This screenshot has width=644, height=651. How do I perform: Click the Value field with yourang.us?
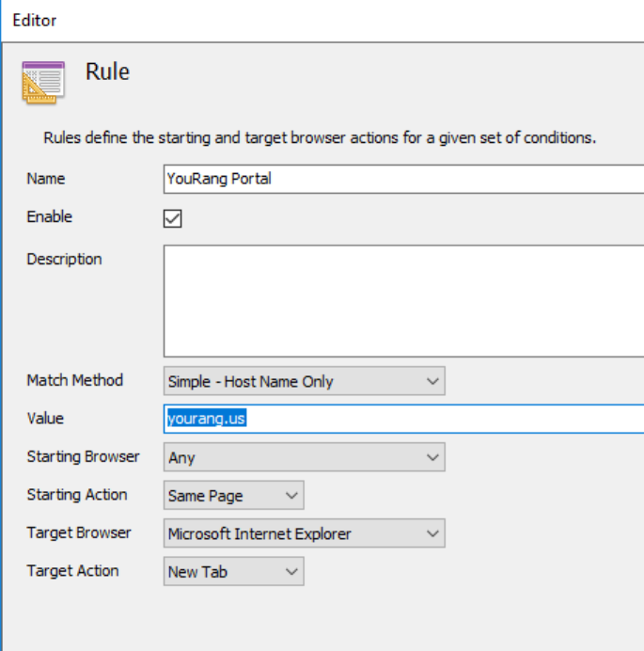[x=402, y=419]
